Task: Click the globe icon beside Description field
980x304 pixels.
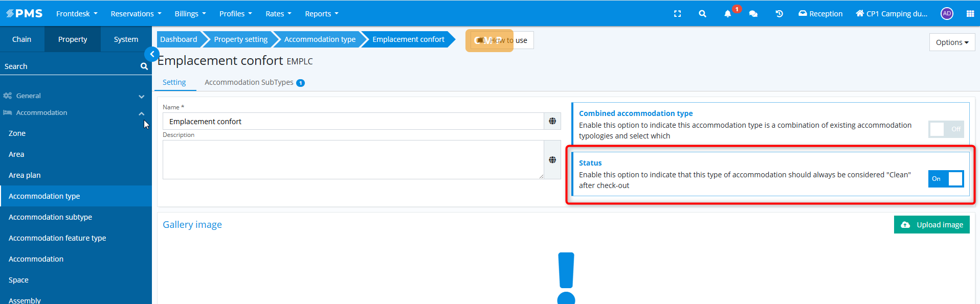Action: click(552, 160)
